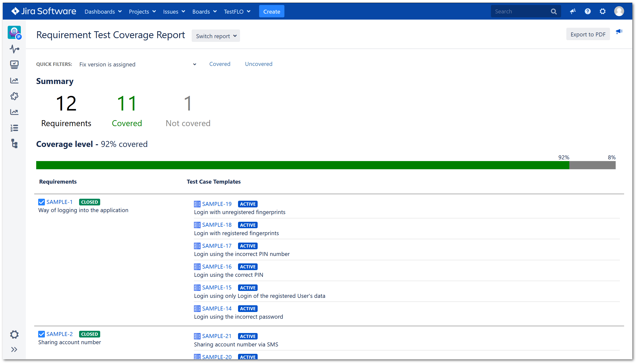Open the hierarchy tree icon in sidebar
637x364 pixels.
click(14, 144)
